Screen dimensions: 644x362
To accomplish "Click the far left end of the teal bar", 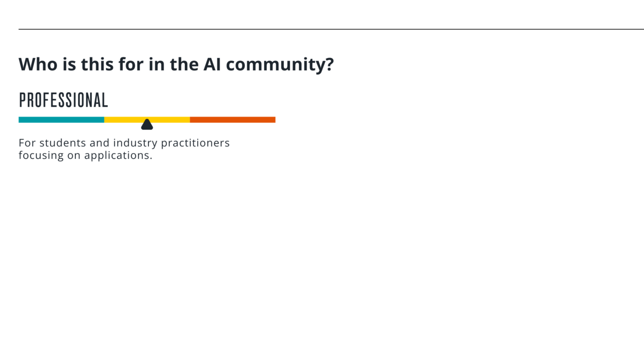I will pos(20,120).
